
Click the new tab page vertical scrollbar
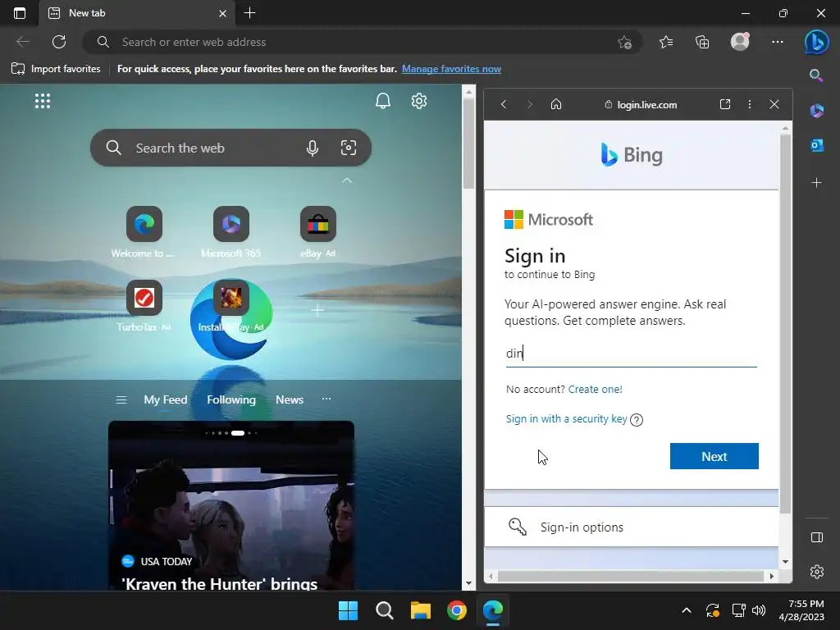click(468, 144)
